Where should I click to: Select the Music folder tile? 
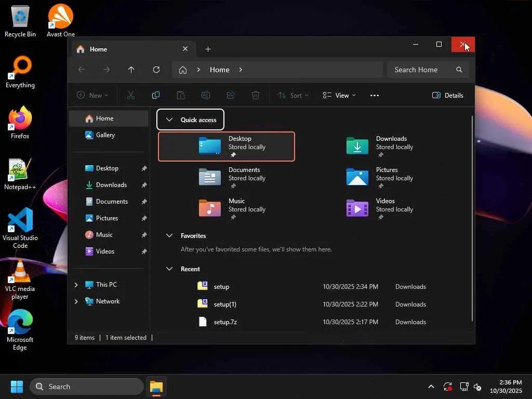[227, 209]
